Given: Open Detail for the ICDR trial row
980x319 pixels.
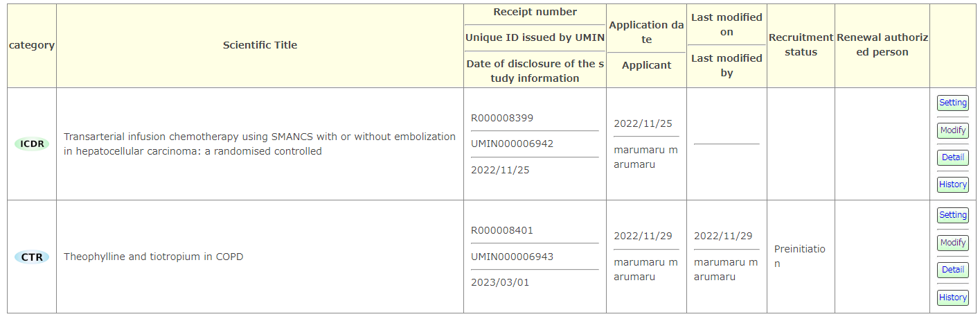Looking at the screenshot, I should 952,157.
